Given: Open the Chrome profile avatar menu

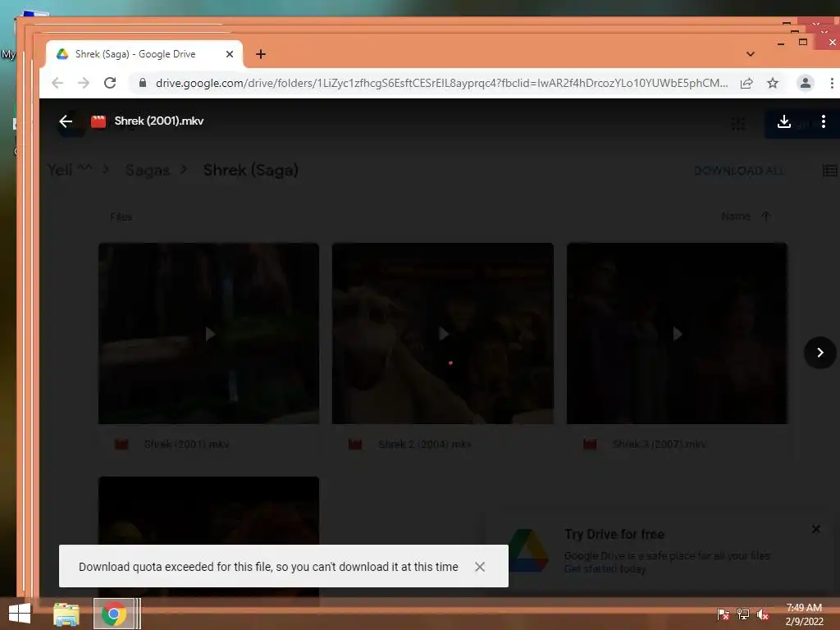Looking at the screenshot, I should (805, 83).
